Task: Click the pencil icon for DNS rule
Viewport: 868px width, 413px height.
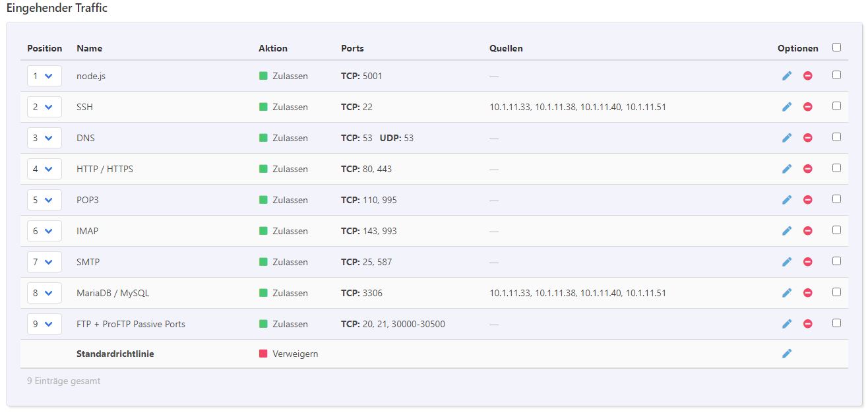Action: [786, 138]
